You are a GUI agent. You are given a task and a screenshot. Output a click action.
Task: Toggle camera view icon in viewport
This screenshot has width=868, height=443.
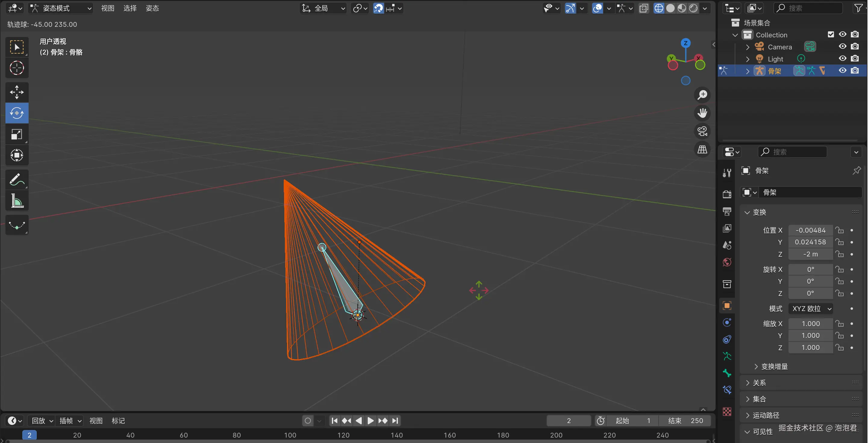pyautogui.click(x=702, y=131)
